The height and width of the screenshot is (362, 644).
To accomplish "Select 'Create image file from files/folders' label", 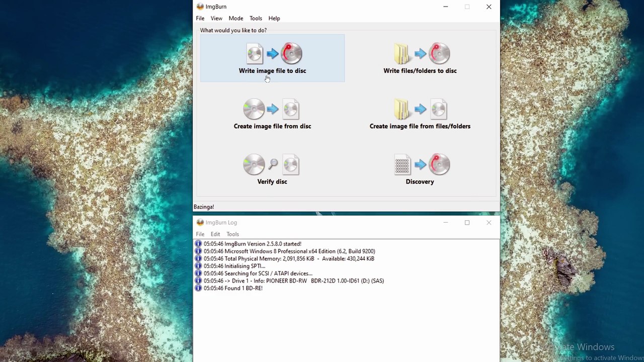I will (x=420, y=126).
